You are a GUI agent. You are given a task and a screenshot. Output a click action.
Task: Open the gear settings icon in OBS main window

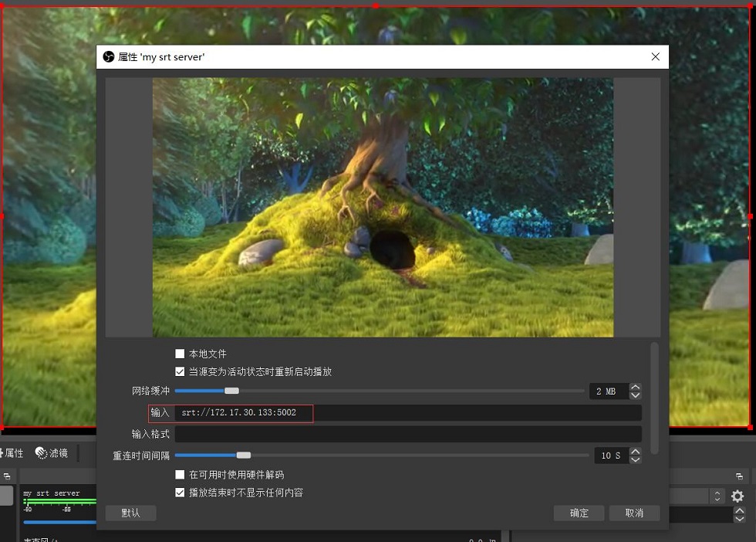[x=737, y=496]
